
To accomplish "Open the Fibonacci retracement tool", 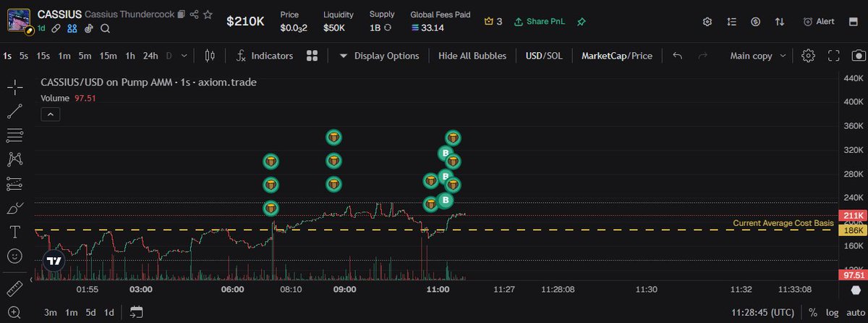I will point(14,135).
